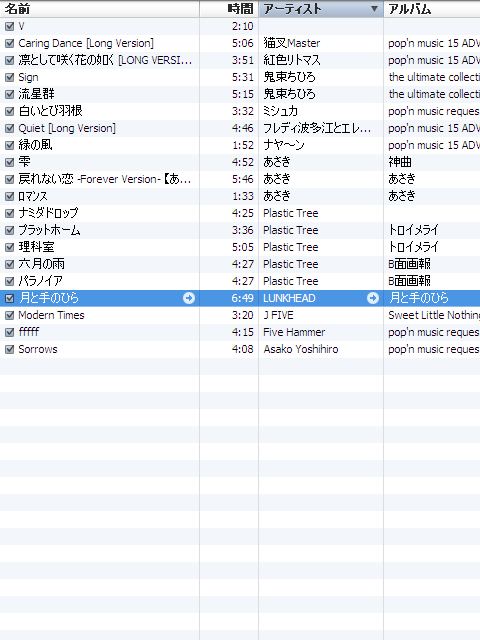This screenshot has width=480, height=640.
Task: Toggle the Quiet [Long Version] checkbox
Action: point(9,129)
